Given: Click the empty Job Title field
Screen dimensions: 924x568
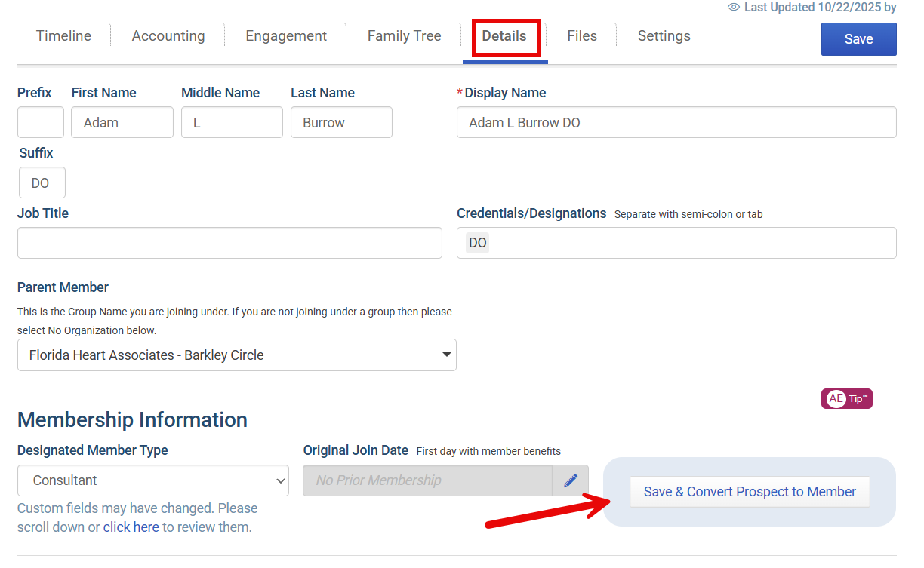Looking at the screenshot, I should (x=229, y=243).
